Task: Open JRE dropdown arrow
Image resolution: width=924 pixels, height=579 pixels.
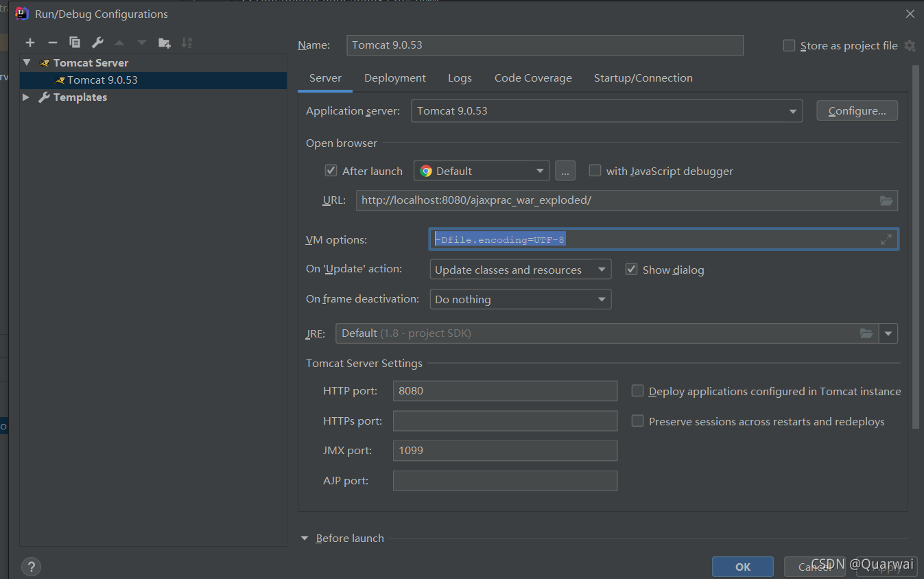Action: pyautogui.click(x=889, y=333)
